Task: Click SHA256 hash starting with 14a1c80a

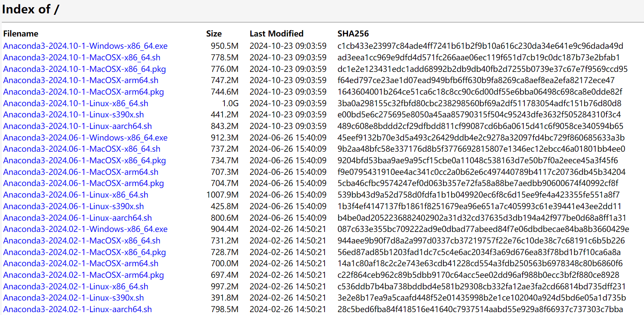Action: pos(480,263)
